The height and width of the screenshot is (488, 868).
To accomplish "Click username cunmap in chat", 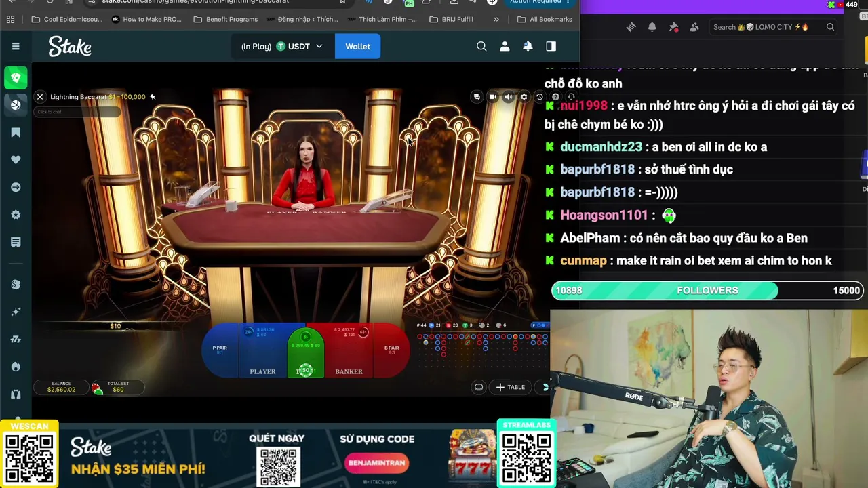I will 583,261.
